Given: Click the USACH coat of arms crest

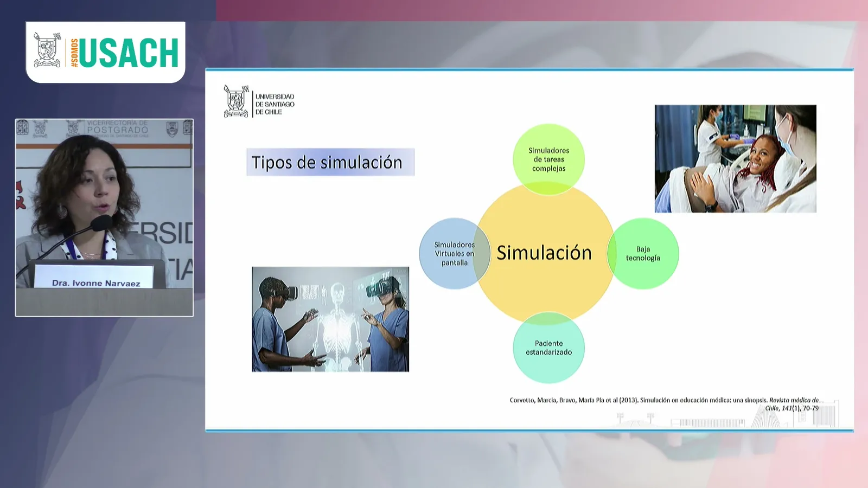Looking at the screenshot, I should [x=47, y=50].
